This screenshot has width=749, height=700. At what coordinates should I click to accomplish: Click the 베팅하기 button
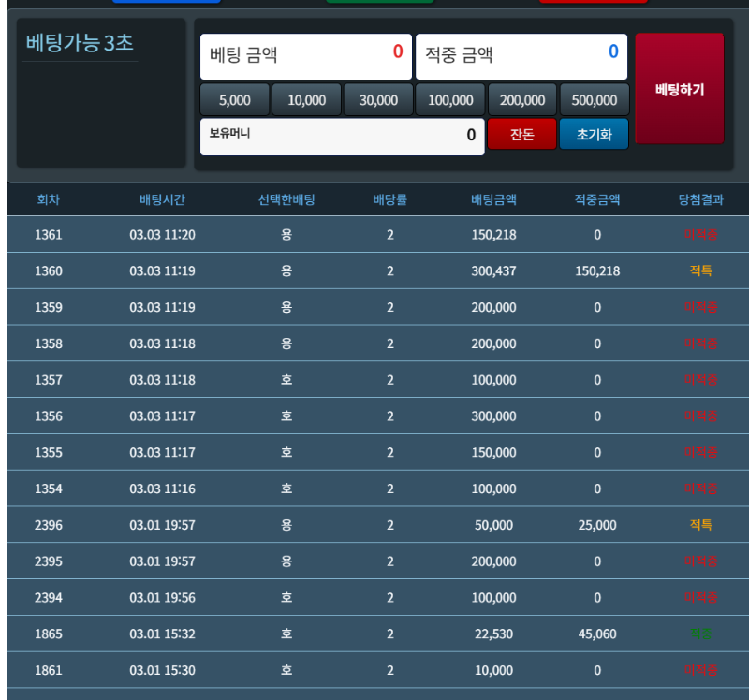click(x=679, y=89)
